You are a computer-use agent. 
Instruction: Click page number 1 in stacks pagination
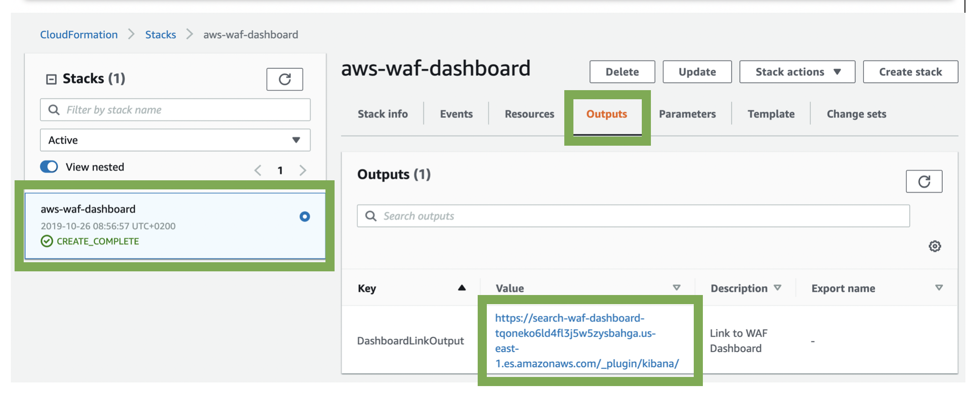pos(280,170)
